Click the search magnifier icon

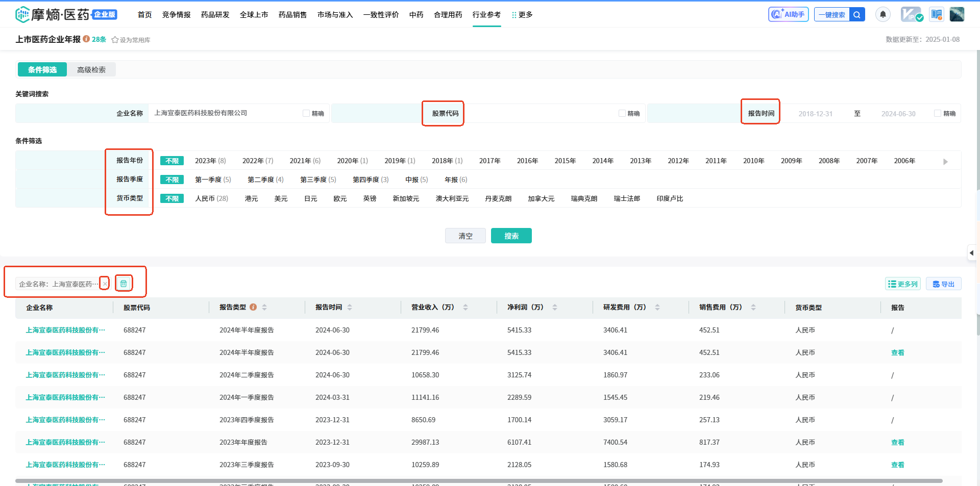[x=857, y=15]
